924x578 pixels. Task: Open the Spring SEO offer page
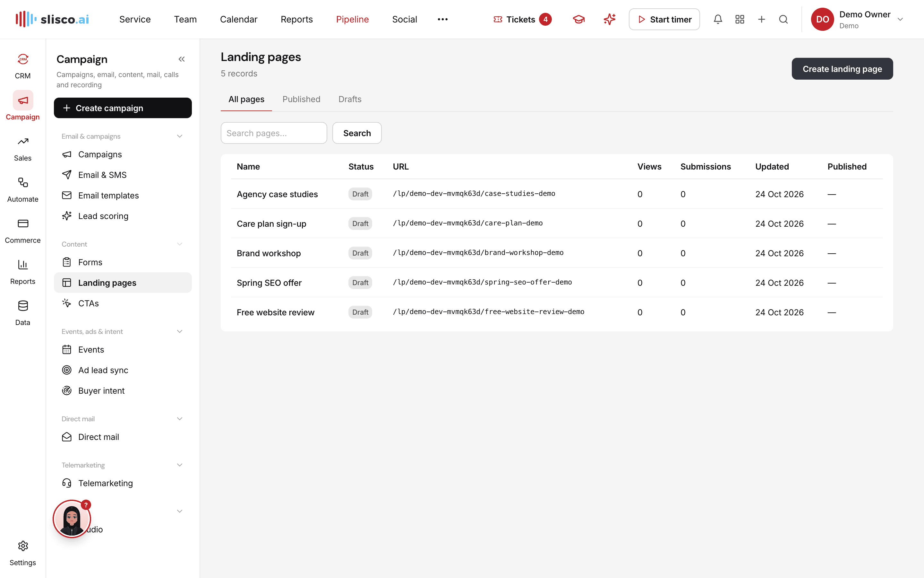click(269, 283)
